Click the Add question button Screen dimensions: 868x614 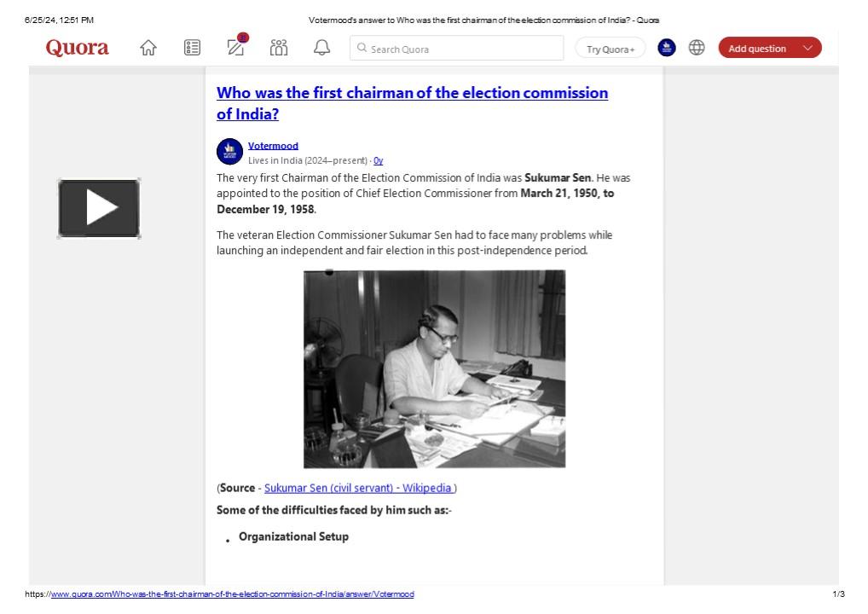[x=758, y=48]
